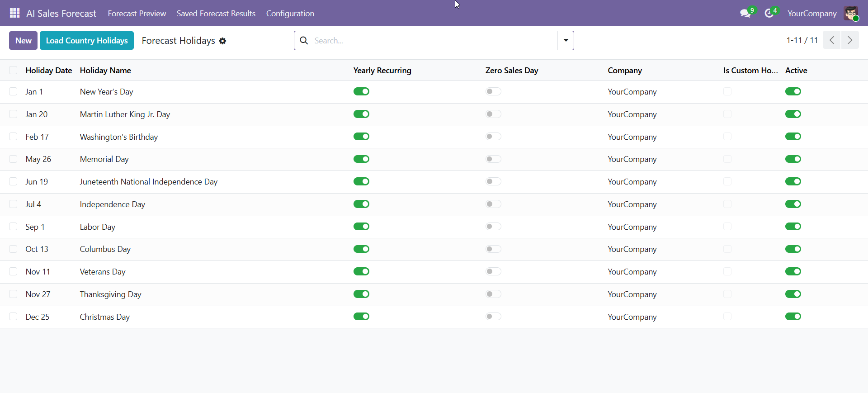Open the main apps grid menu
Screen dimensions: 868x393
14,13
